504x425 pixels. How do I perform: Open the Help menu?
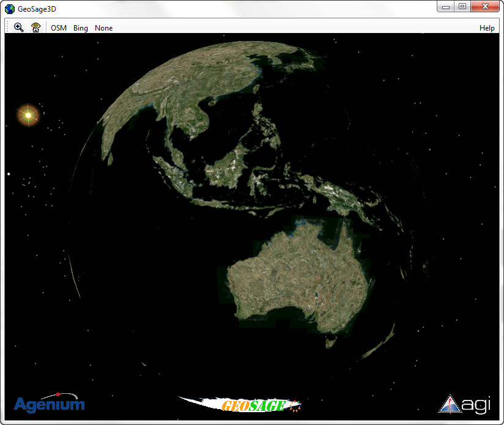pyautogui.click(x=487, y=28)
